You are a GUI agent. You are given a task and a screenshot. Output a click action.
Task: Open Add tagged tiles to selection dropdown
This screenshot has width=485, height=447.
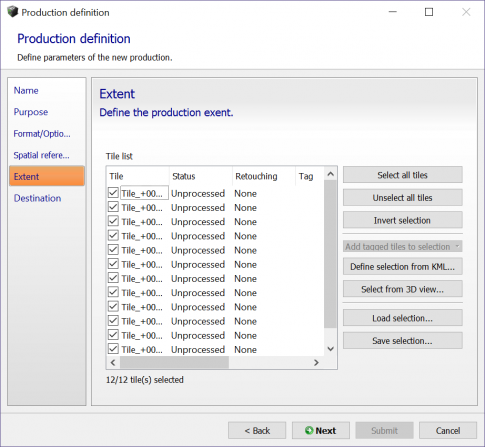click(x=402, y=246)
